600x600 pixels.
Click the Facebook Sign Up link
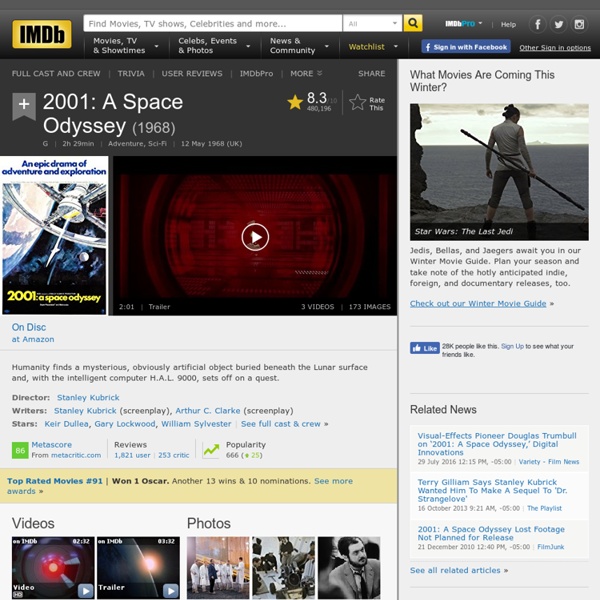tap(512, 346)
